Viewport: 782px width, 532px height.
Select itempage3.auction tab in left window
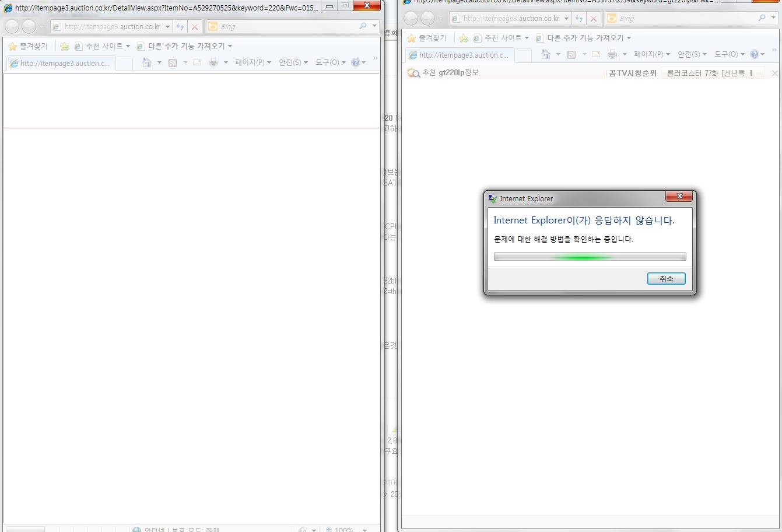(60, 63)
